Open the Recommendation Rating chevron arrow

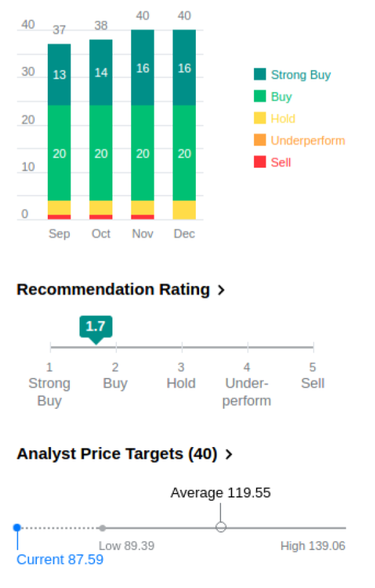[x=222, y=290]
